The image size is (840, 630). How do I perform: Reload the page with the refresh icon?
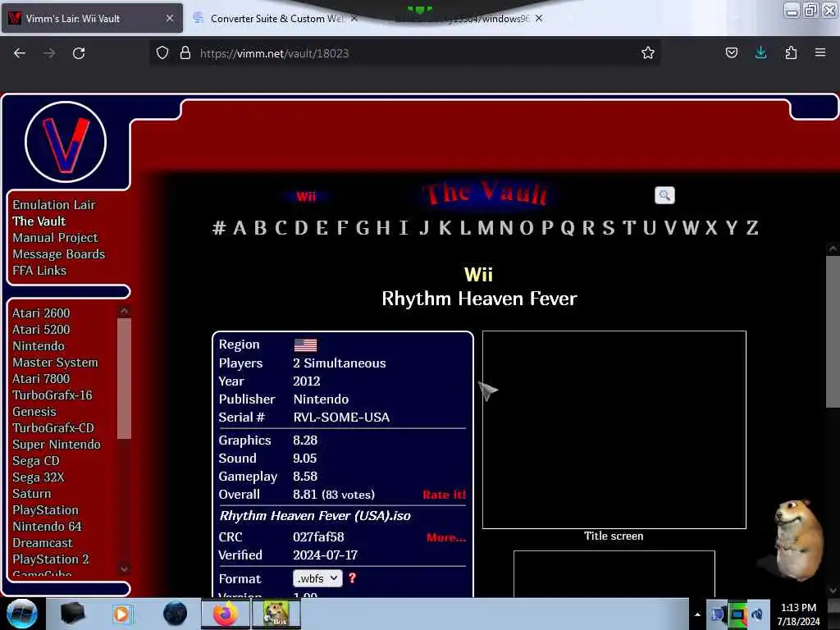(79, 53)
